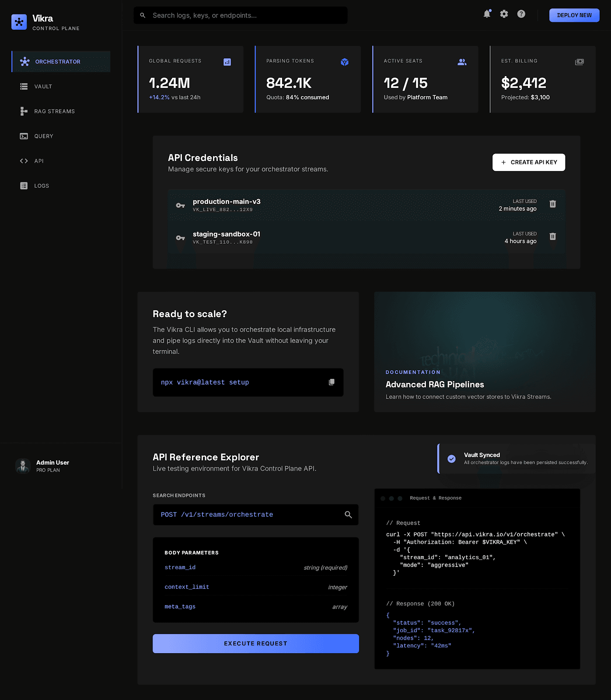Viewport: 611px width, 700px height.
Task: Click the Deploy New button
Action: point(574,15)
